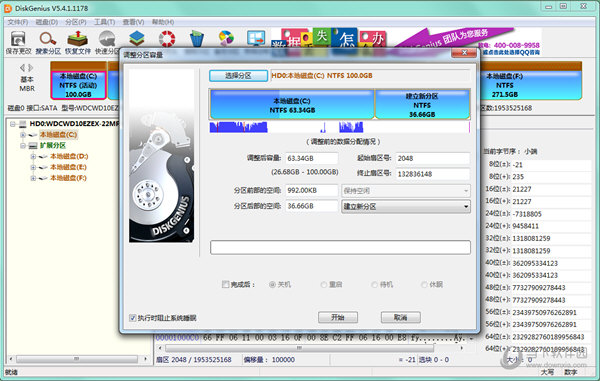Toggle 执行时阻止系统睡眠 checkbox

pos(132,318)
